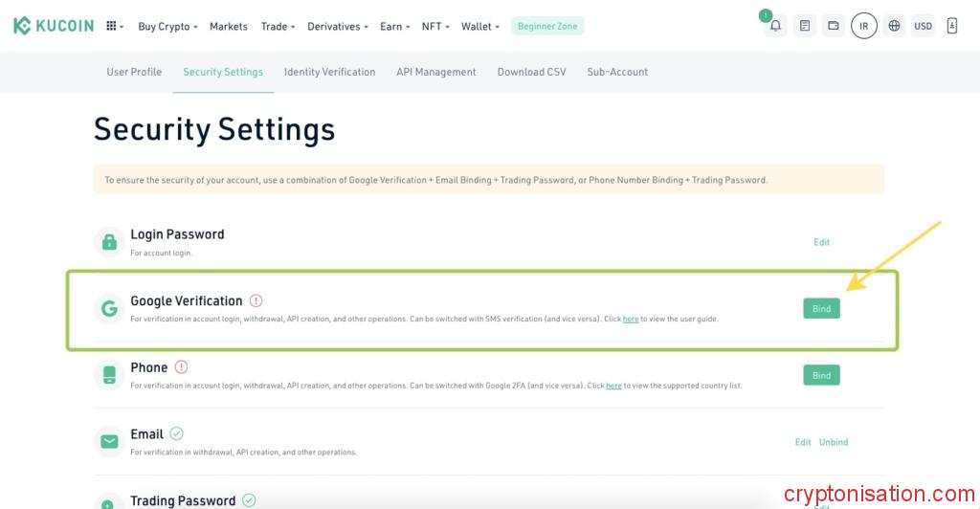980x509 pixels.
Task: Expand the Buy Crypto dropdown
Action: 167,26
